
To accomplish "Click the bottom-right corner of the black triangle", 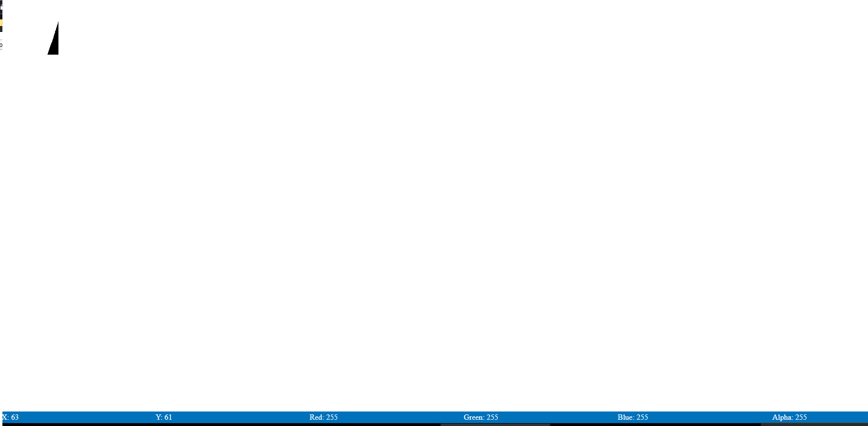I will point(57,54).
